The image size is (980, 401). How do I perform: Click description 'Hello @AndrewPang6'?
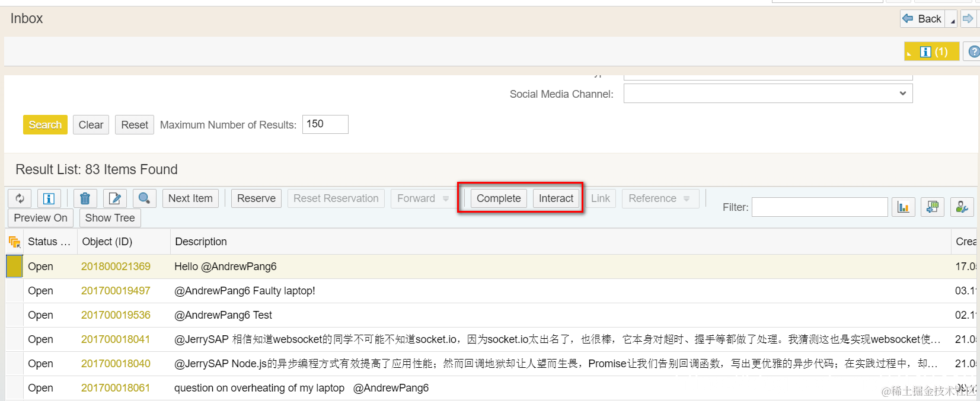coord(225,267)
